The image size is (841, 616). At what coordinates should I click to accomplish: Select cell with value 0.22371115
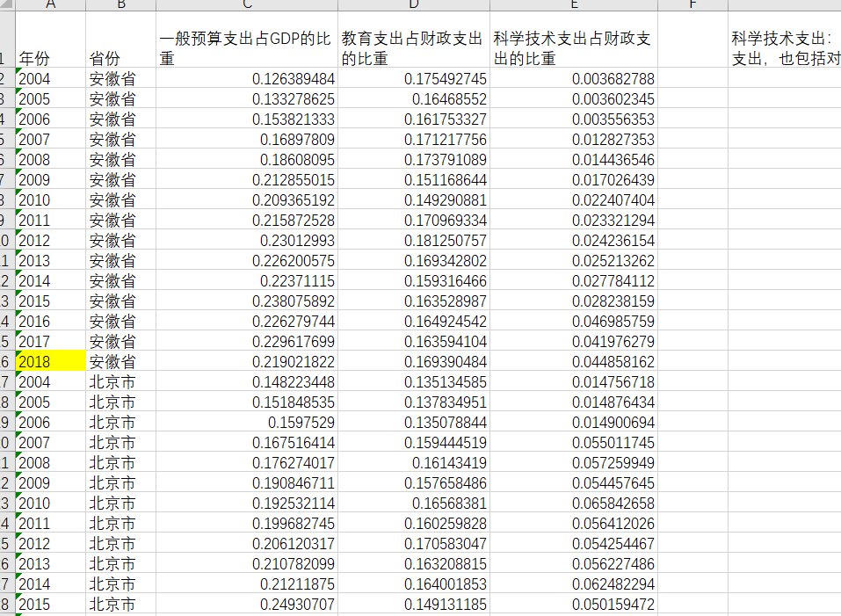247,280
